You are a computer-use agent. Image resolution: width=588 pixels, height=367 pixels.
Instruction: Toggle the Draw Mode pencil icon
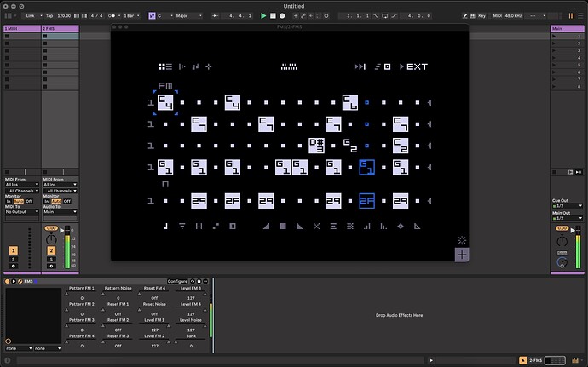[x=465, y=15]
